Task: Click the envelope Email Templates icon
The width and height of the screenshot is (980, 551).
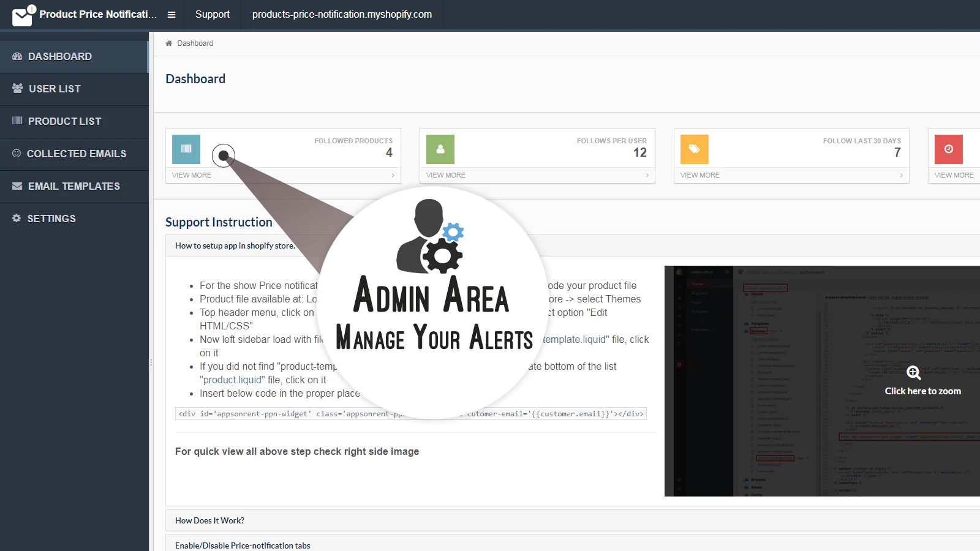Action: 17,186
